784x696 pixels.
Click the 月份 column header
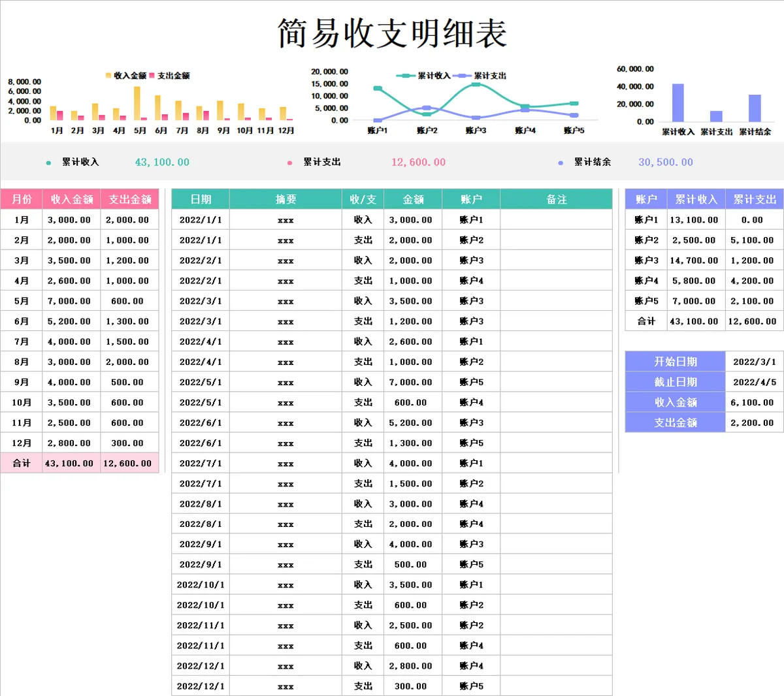pyautogui.click(x=22, y=199)
